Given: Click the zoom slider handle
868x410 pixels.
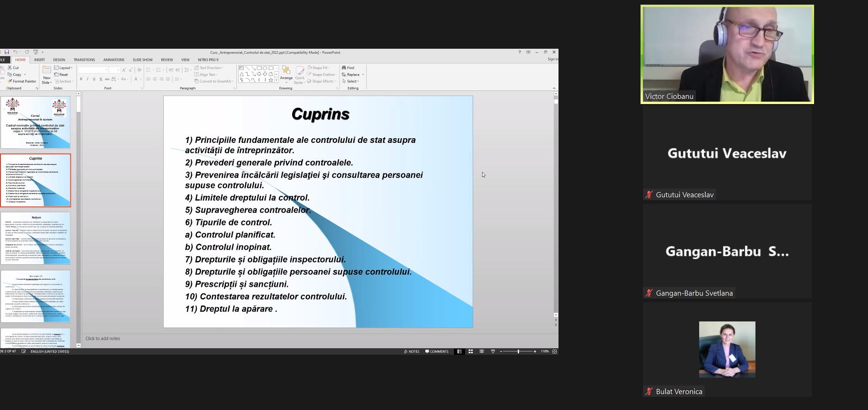Looking at the screenshot, I should pyautogui.click(x=518, y=351).
